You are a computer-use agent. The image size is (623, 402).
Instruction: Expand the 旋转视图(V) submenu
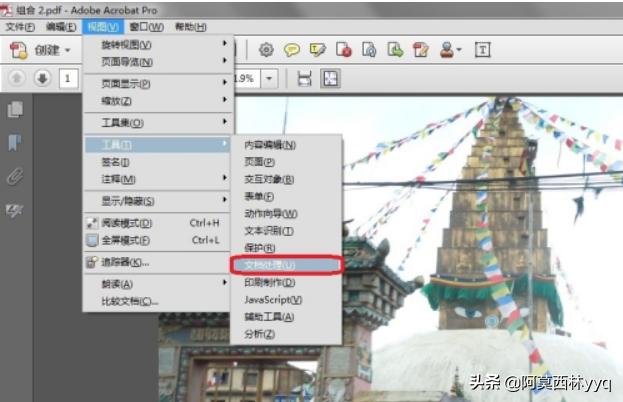(158, 44)
